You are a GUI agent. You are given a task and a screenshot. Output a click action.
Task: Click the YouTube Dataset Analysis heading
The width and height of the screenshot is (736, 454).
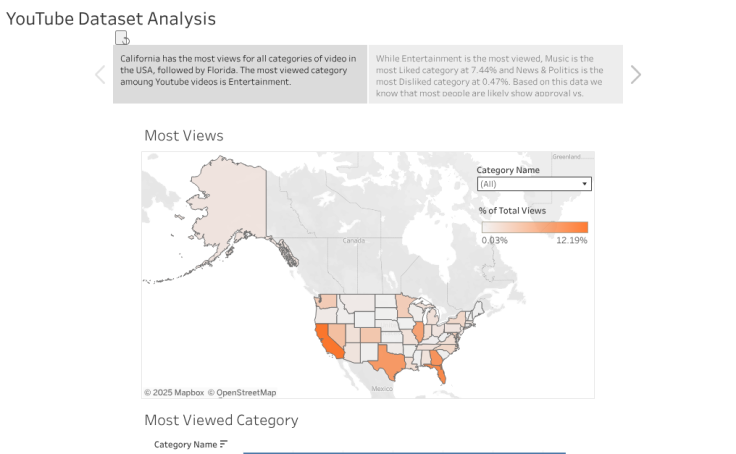coord(111,18)
